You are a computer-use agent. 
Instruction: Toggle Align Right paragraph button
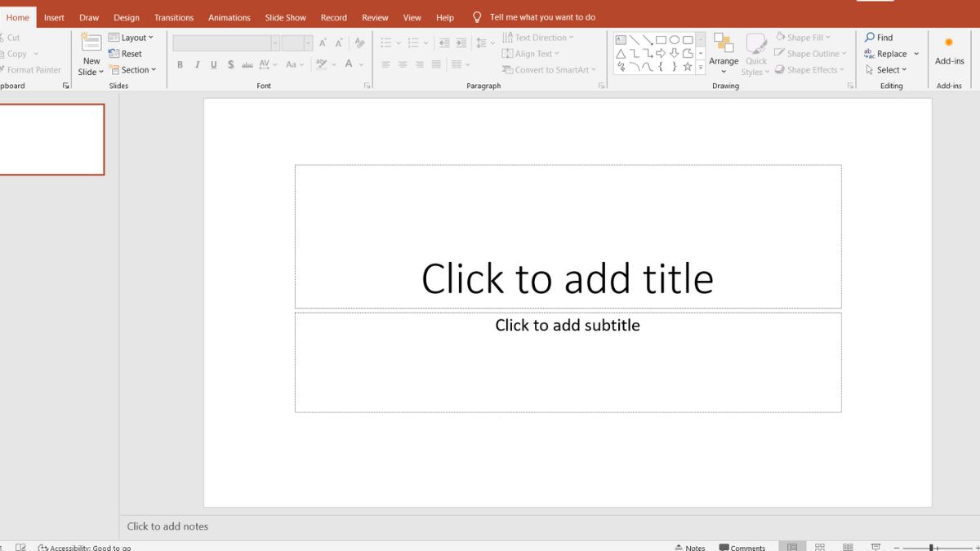pos(419,64)
